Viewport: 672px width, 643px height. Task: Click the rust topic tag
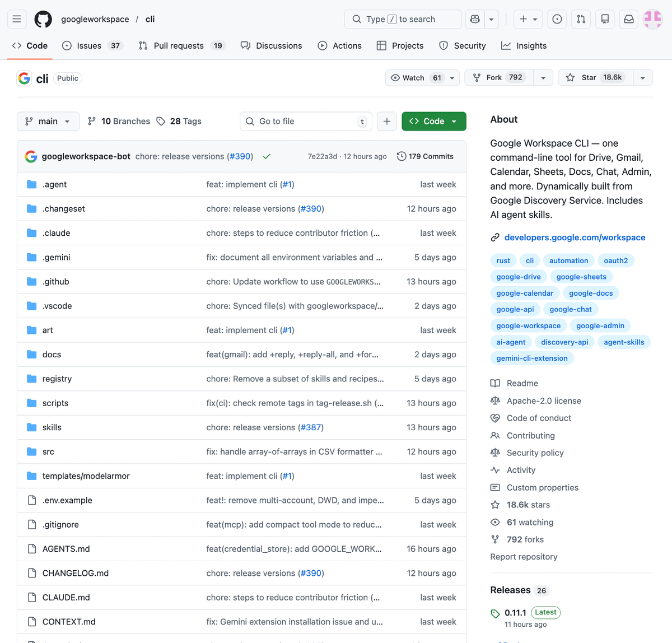503,260
